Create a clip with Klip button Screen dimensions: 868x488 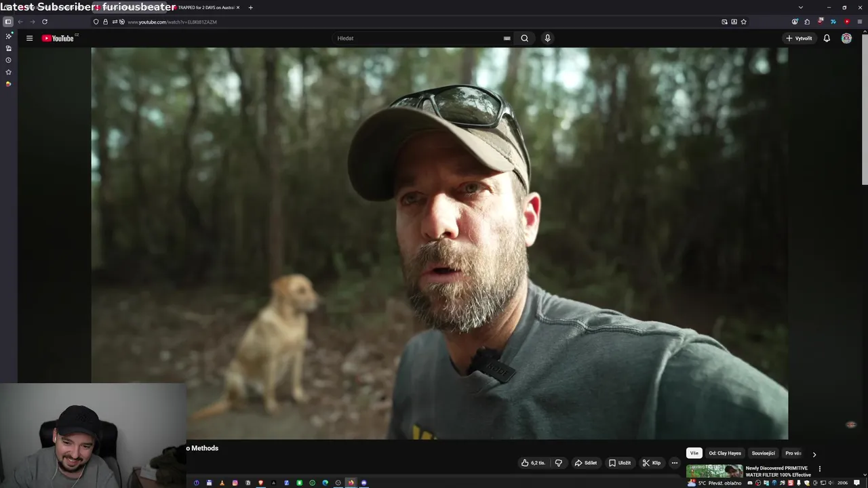click(652, 463)
